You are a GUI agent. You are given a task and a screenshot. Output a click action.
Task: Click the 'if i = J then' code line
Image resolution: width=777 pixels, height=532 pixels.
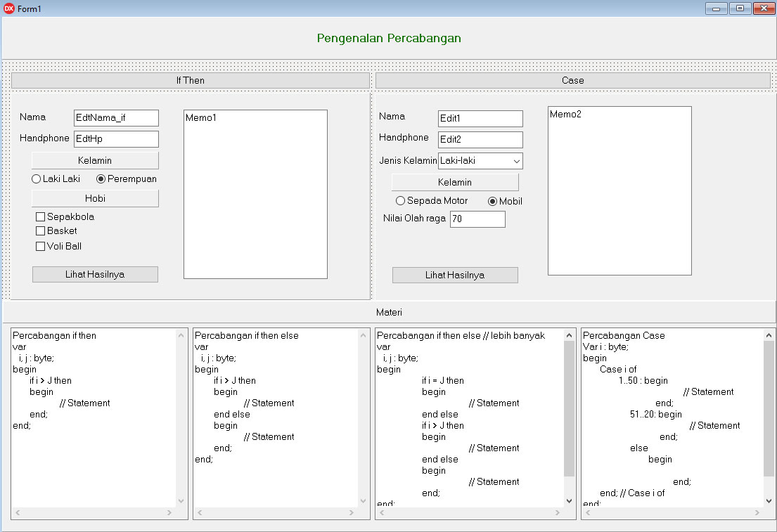[x=443, y=380]
